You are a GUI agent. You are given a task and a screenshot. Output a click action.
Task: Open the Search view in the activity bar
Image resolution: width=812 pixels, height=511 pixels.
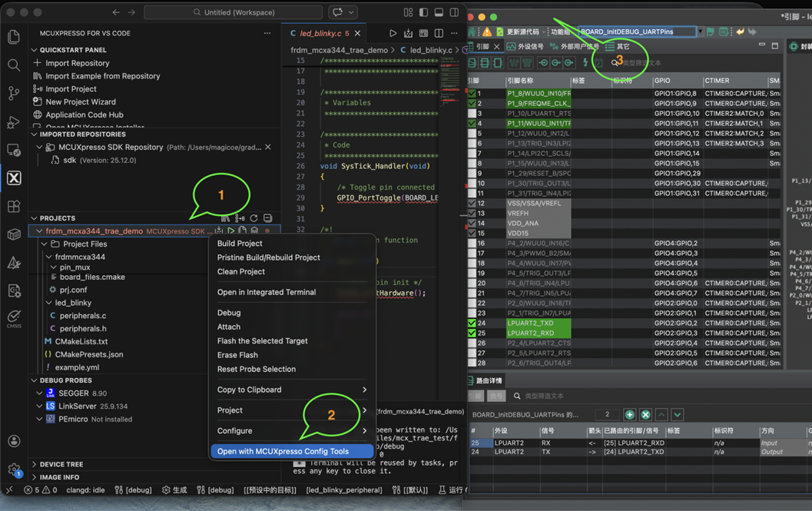click(14, 65)
